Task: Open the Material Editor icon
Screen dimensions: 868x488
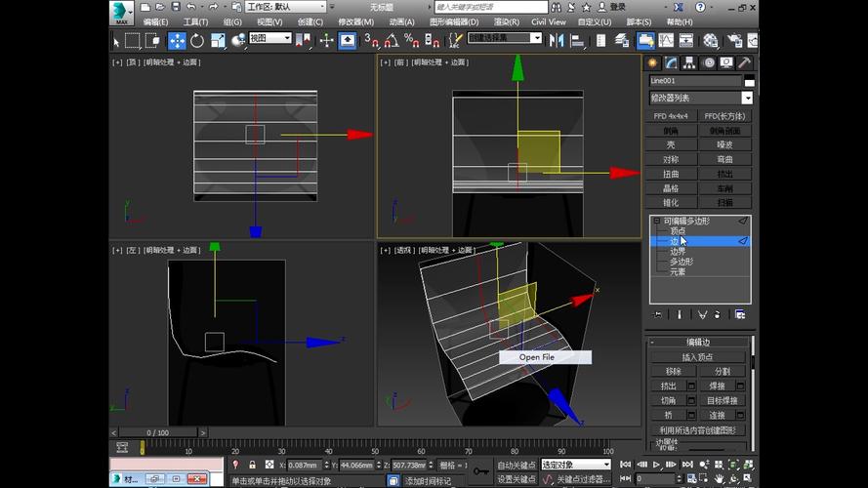Action: point(710,41)
